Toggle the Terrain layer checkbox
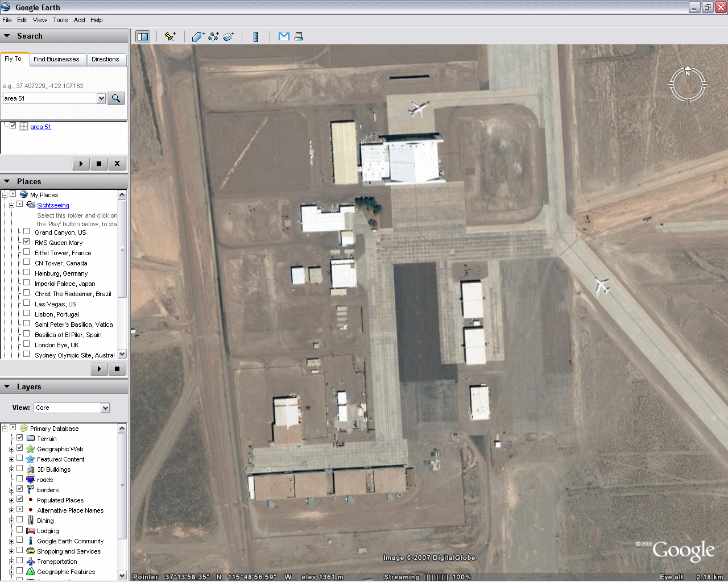 click(x=19, y=438)
